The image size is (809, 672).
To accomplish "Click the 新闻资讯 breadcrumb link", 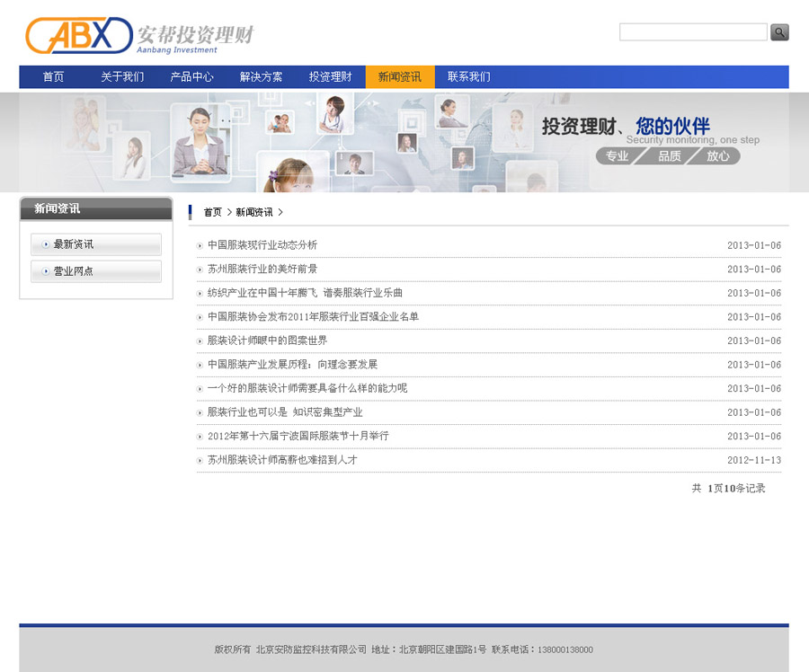I will click(254, 212).
